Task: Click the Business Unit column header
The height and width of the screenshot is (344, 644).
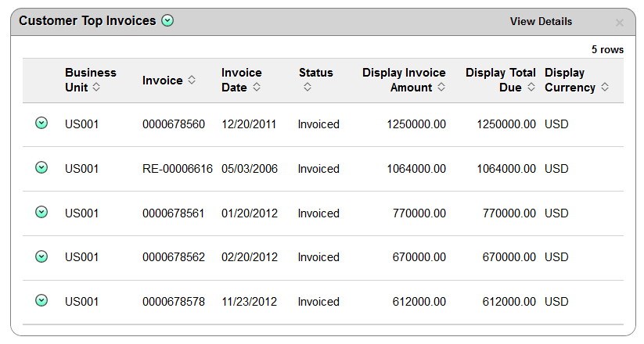Action: click(x=90, y=80)
